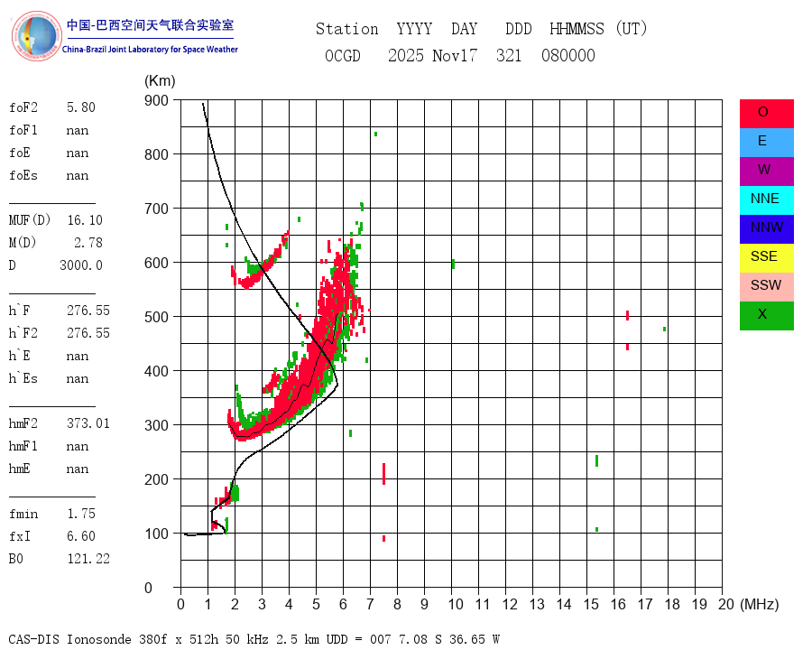Viewport: 812px width, 650px height.
Task: Click the h`F2 parameter label
Action: pos(23,333)
